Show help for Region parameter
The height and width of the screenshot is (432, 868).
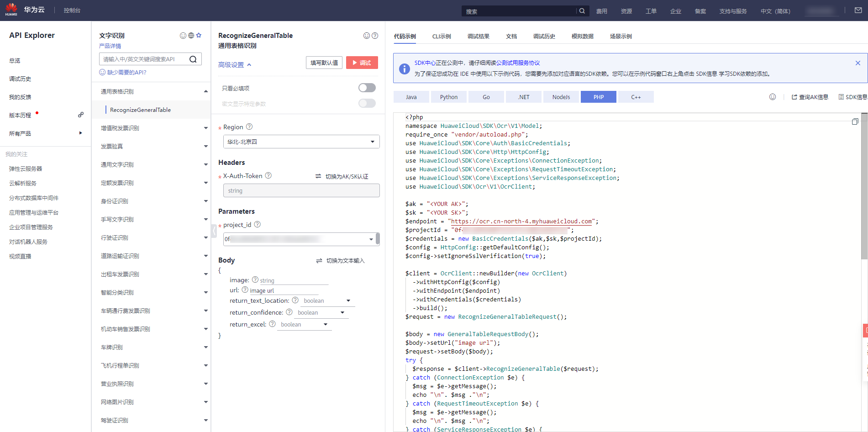(249, 126)
